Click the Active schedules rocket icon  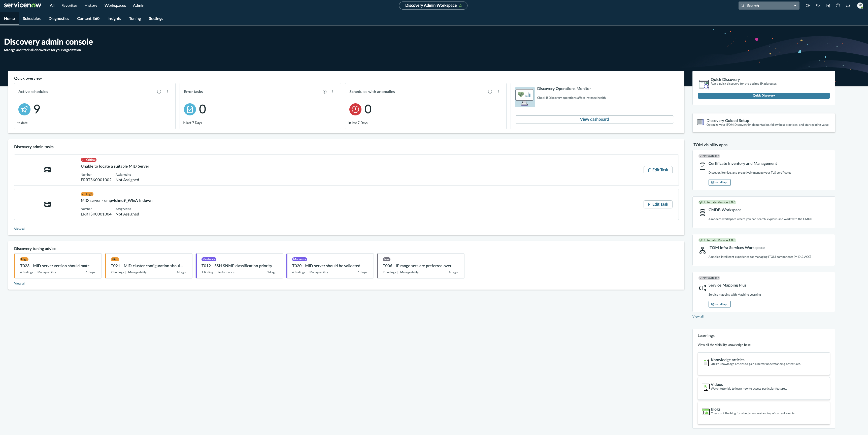(x=24, y=109)
